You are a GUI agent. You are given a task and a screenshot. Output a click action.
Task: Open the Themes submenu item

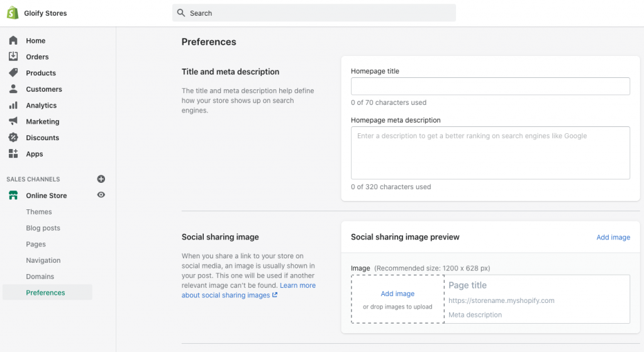coord(39,212)
